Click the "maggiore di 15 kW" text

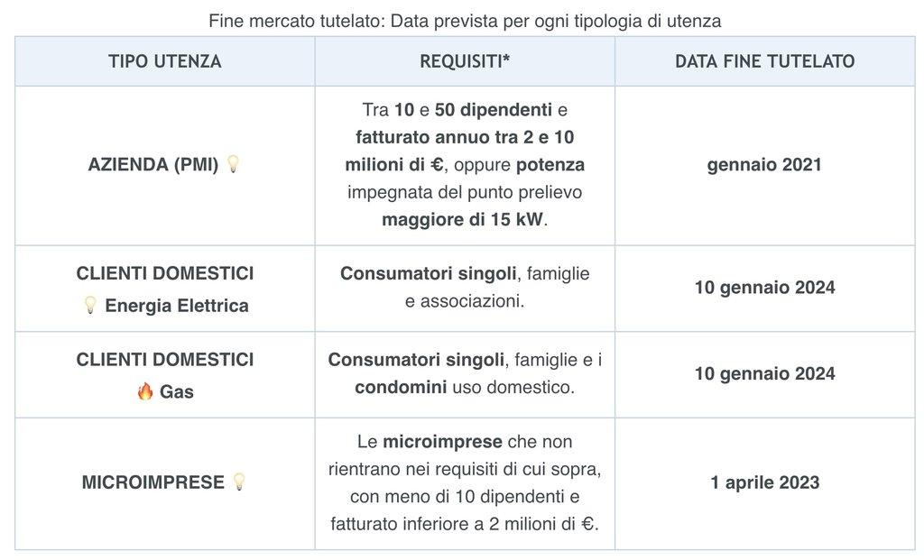pyautogui.click(x=464, y=219)
